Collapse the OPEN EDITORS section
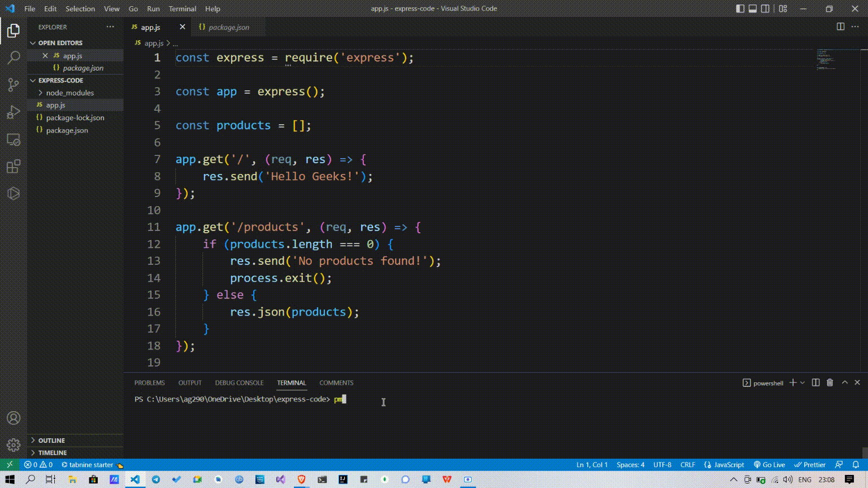The image size is (868, 488). coord(59,42)
